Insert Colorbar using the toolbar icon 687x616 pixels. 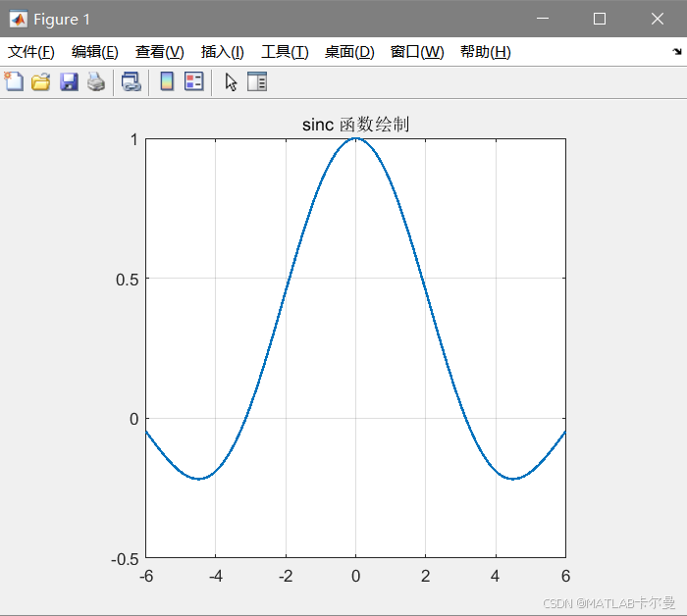pos(167,81)
